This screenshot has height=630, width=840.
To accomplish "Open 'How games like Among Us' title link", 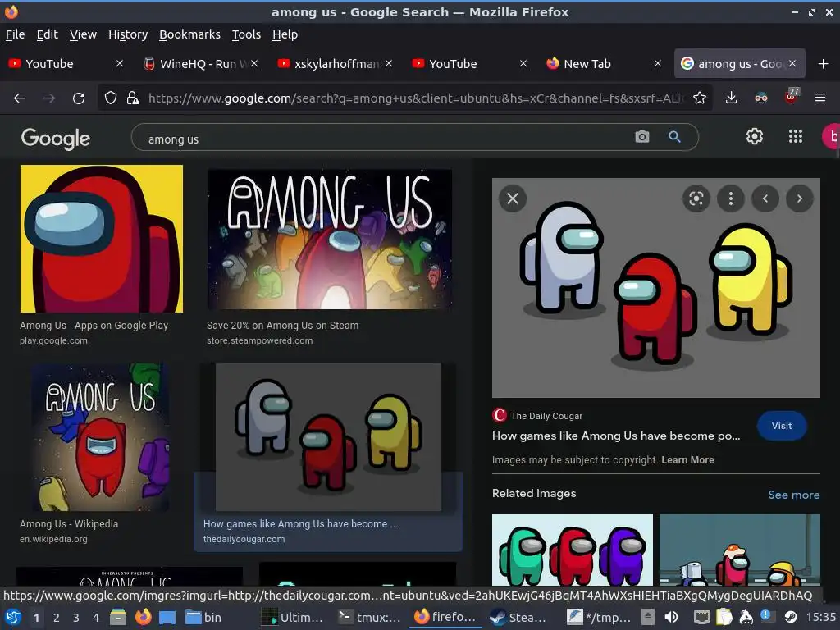I will (x=616, y=436).
